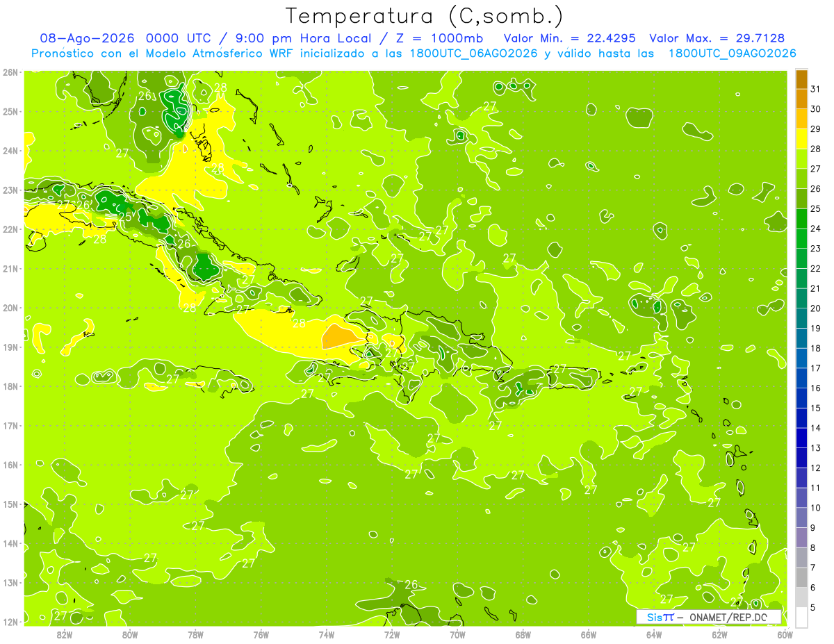The height and width of the screenshot is (644, 834).
Task: Click the '12N' latitude label
Action: click(10, 622)
